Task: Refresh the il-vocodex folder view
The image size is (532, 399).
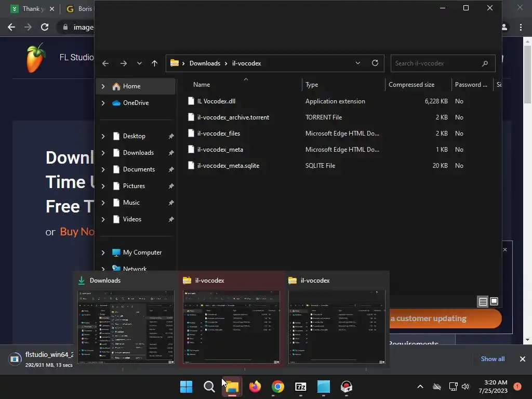Action: click(x=375, y=63)
